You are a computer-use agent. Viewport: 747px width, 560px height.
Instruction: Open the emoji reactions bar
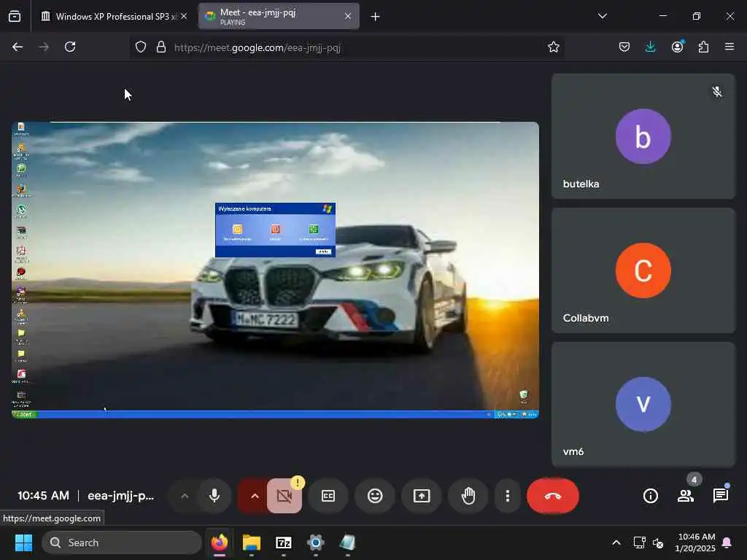point(375,496)
